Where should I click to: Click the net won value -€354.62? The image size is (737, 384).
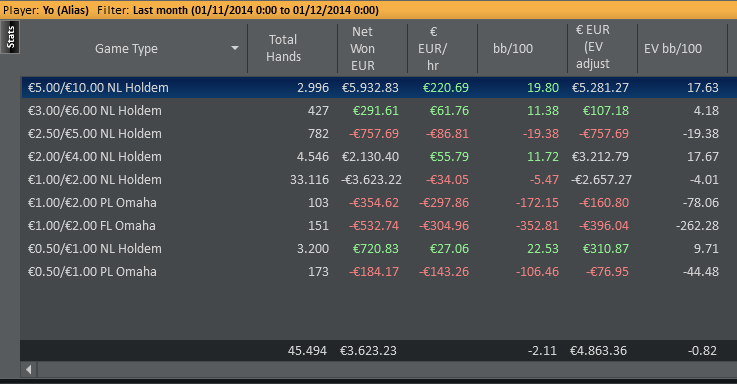(374, 203)
